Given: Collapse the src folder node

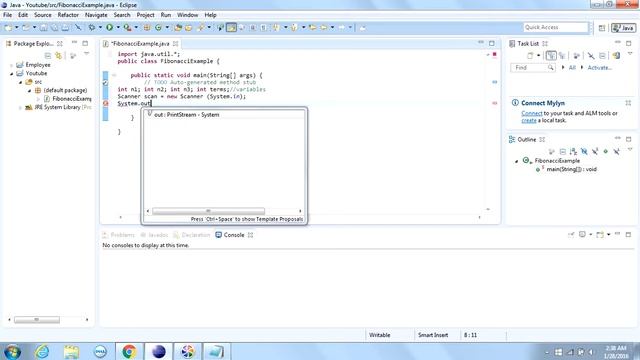Looking at the screenshot, I should [20, 82].
